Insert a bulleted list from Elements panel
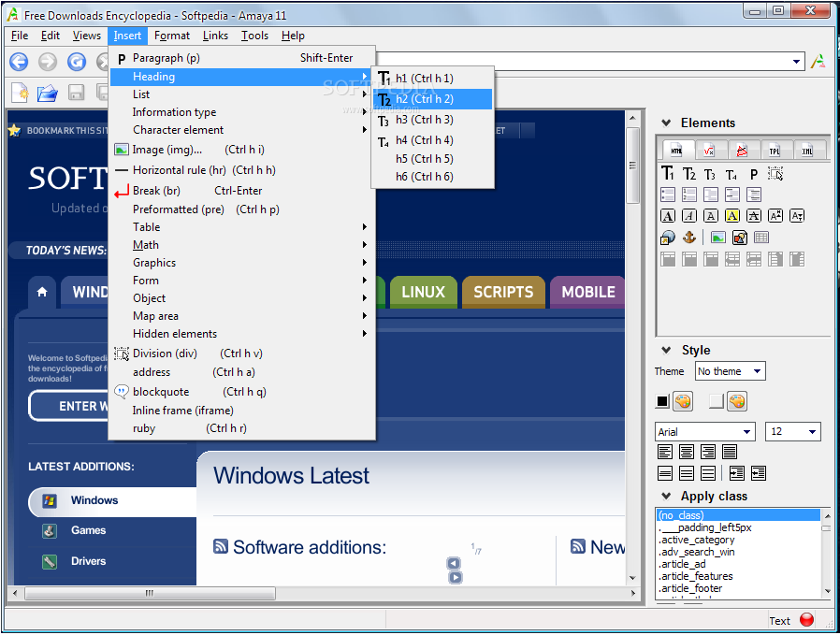840x635 pixels. [668, 195]
